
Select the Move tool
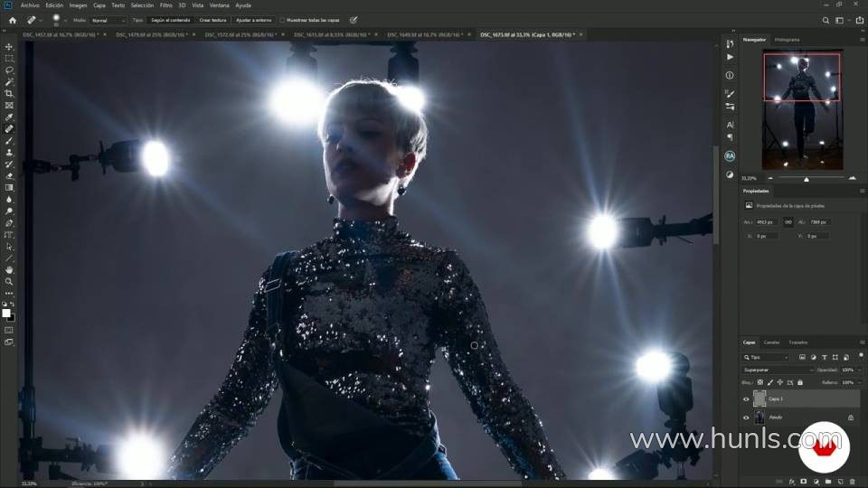point(9,47)
